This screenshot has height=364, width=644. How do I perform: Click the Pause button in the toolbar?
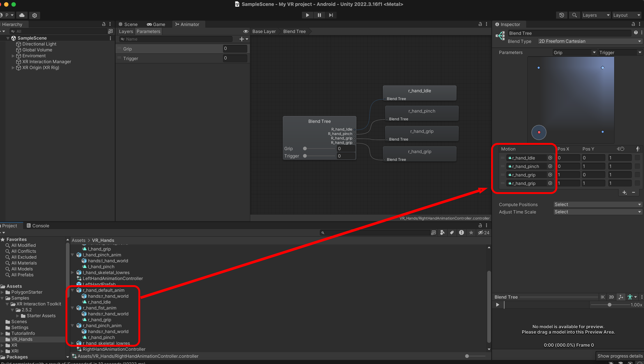click(x=319, y=15)
